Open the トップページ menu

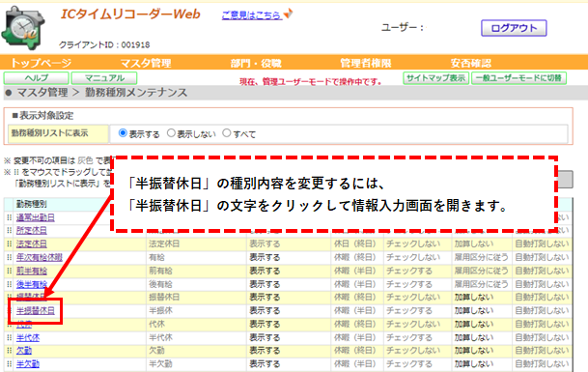click(41, 63)
